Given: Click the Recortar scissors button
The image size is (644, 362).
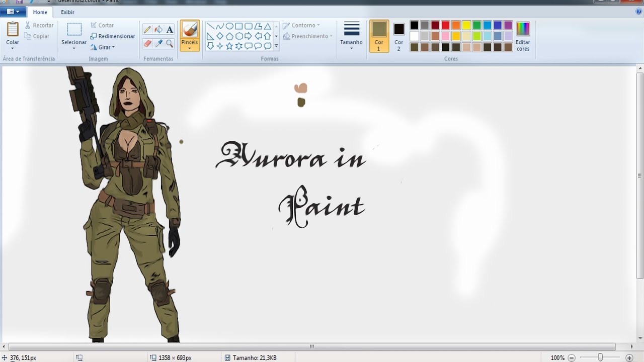Looking at the screenshot, I should [39, 25].
